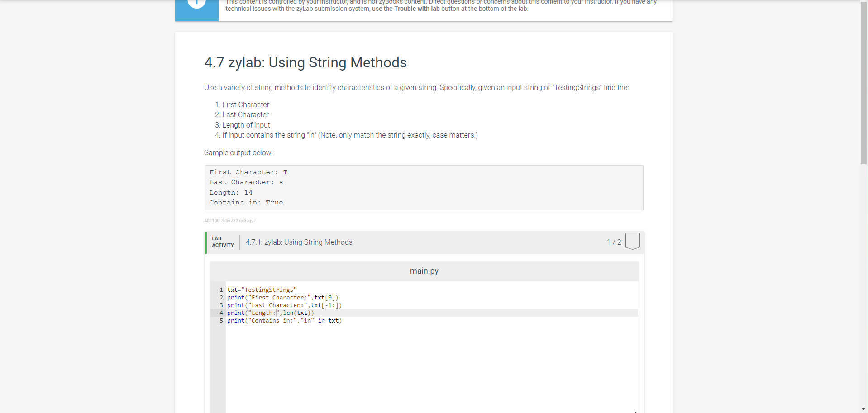Toggle completion state on the 1/2 indicator
This screenshot has width=868, height=413.
point(613,242)
